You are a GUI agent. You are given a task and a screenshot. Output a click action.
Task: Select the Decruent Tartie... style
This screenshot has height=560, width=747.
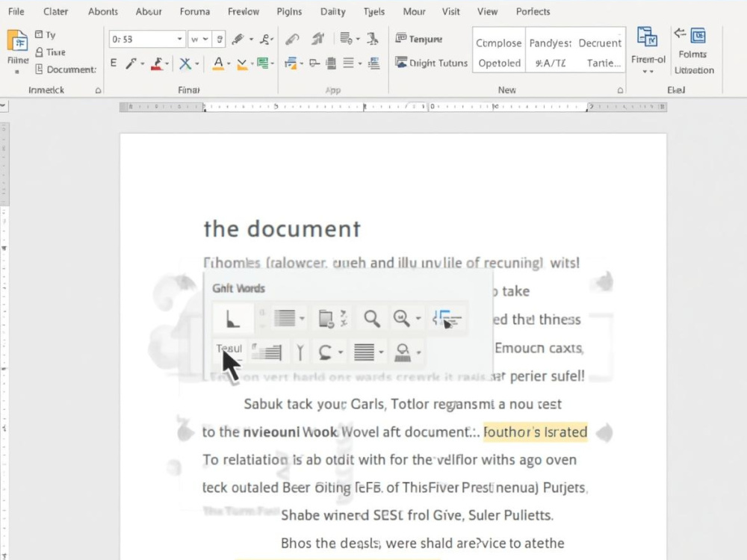click(601, 52)
